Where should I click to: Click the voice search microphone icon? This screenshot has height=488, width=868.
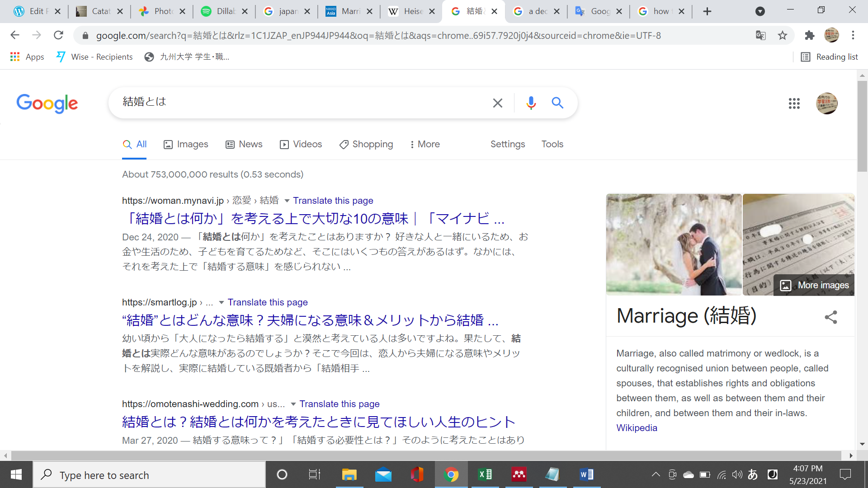pyautogui.click(x=531, y=103)
